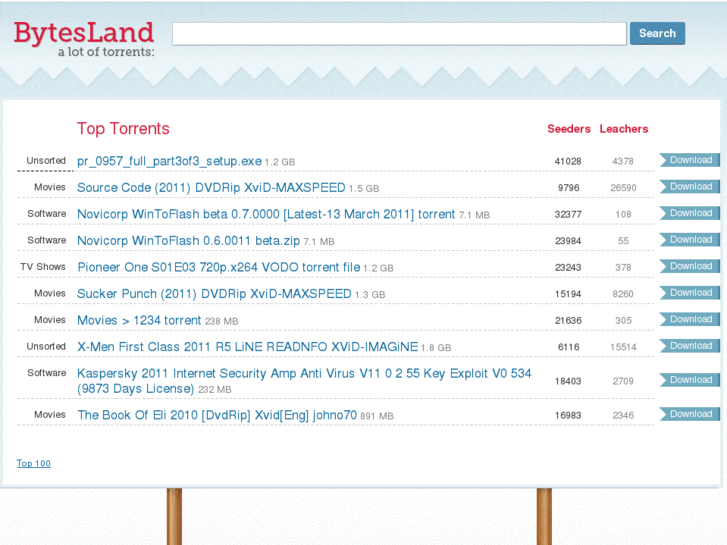
Task: Click the 'a lot of torrents' tagline
Action: (106, 51)
